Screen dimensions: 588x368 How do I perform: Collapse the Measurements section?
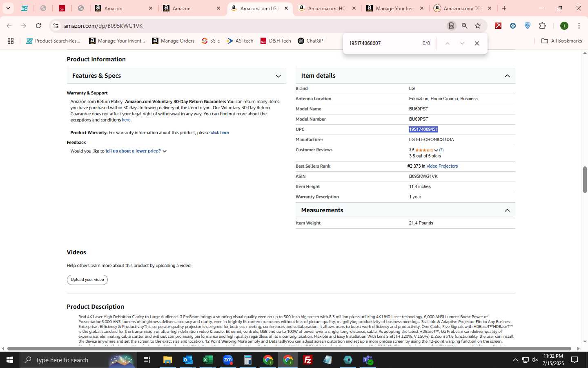[405, 210]
